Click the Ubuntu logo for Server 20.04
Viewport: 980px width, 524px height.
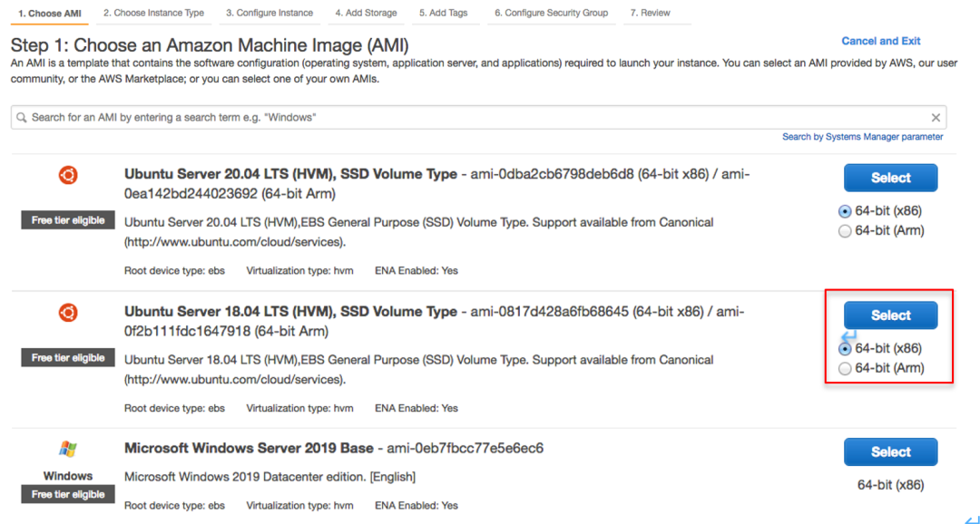pyautogui.click(x=68, y=177)
